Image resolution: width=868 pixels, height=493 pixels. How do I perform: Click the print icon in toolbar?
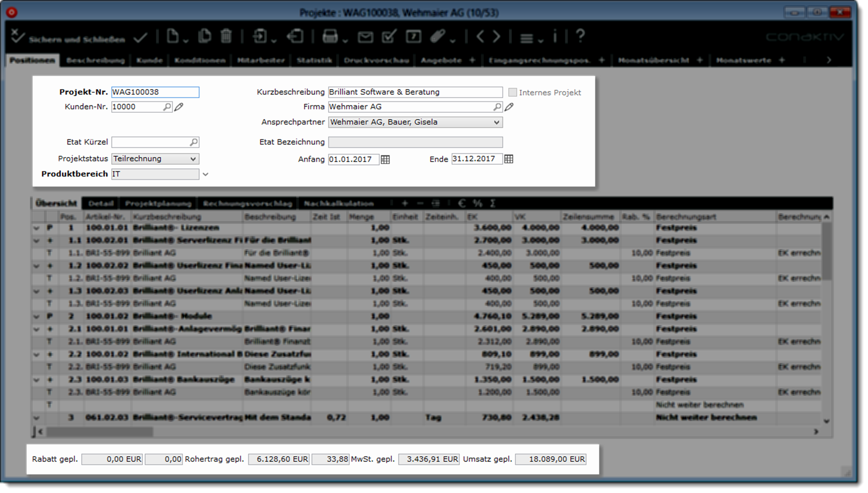(x=330, y=36)
